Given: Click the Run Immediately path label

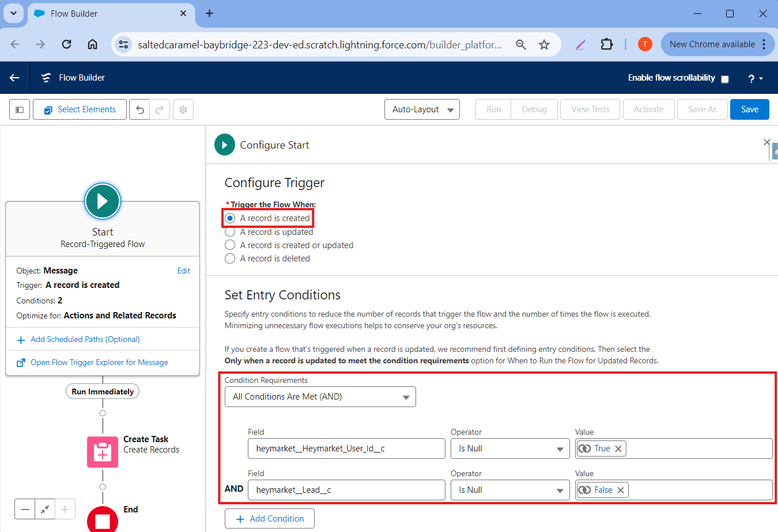Looking at the screenshot, I should tap(103, 392).
